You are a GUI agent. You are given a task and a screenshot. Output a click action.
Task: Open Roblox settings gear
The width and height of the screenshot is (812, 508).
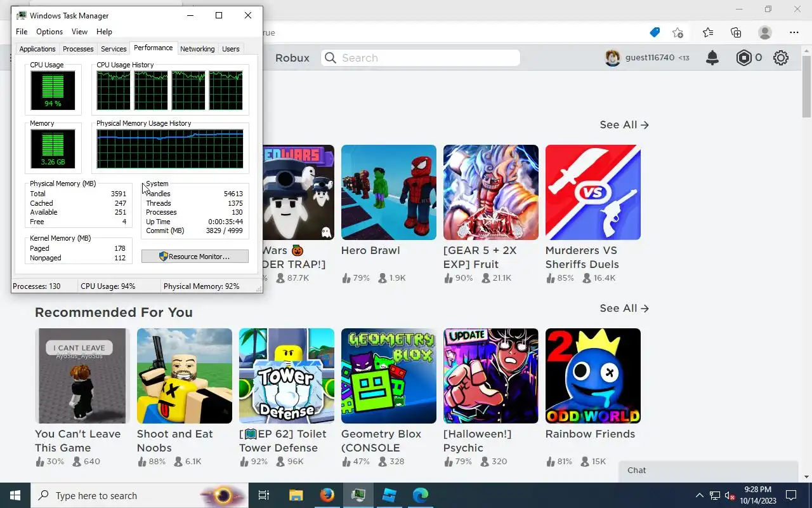click(781, 58)
